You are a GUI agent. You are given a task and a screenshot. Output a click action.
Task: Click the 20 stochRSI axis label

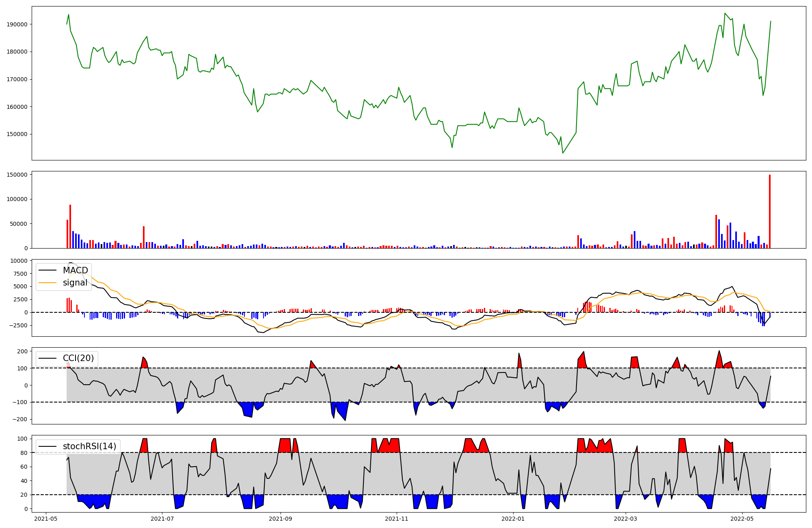(x=24, y=495)
